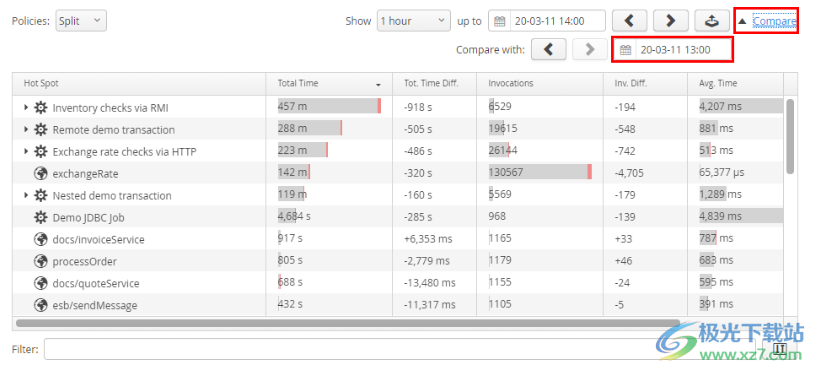The height and width of the screenshot is (371, 815).
Task: Sort by Total Time column header
Action: (x=329, y=84)
